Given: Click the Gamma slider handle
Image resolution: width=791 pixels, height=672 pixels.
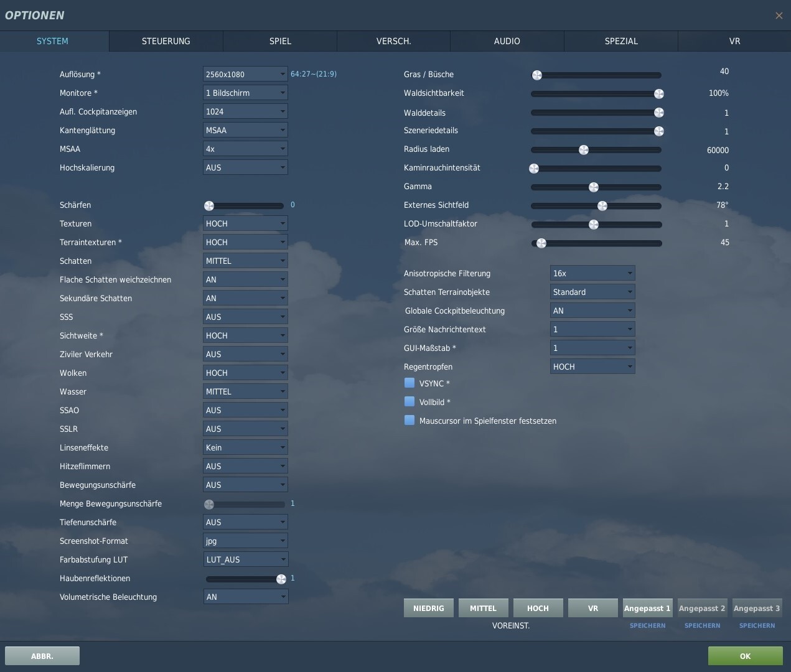Looking at the screenshot, I should tap(594, 187).
